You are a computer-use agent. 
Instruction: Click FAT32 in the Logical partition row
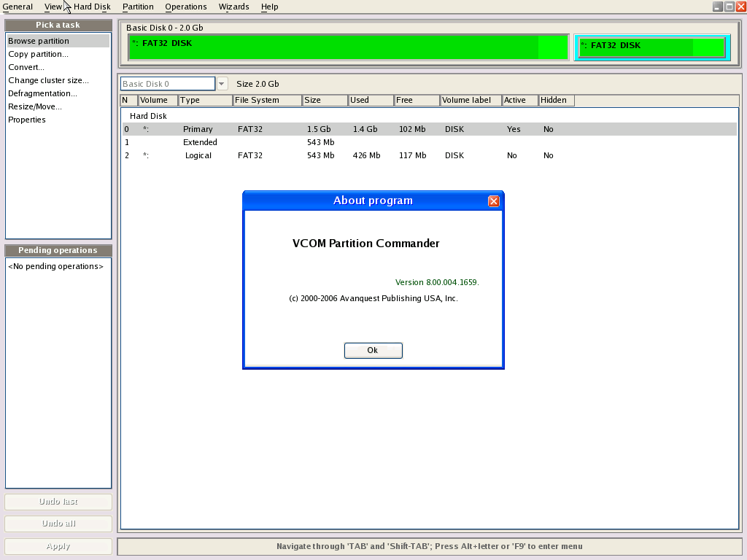pyautogui.click(x=250, y=156)
